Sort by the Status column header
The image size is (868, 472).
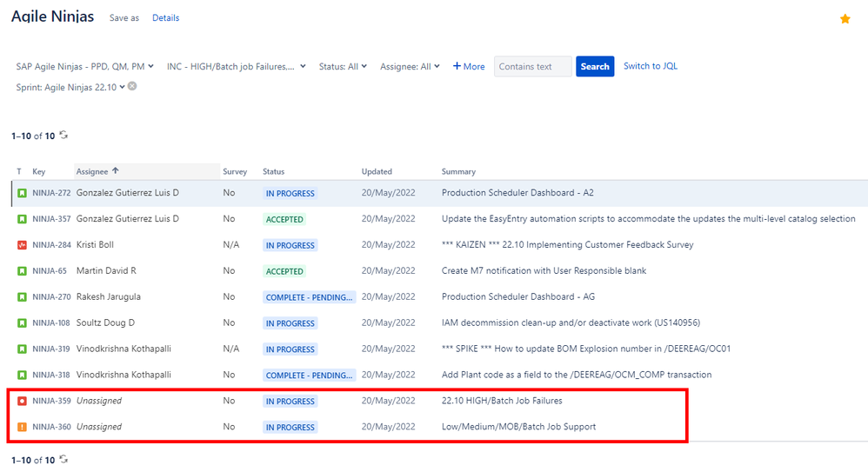tap(273, 171)
